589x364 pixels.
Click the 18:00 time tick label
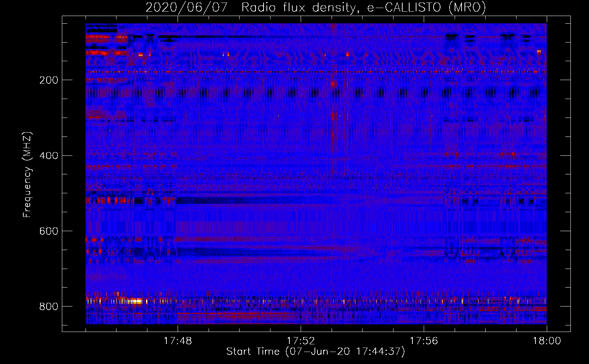[547, 341]
